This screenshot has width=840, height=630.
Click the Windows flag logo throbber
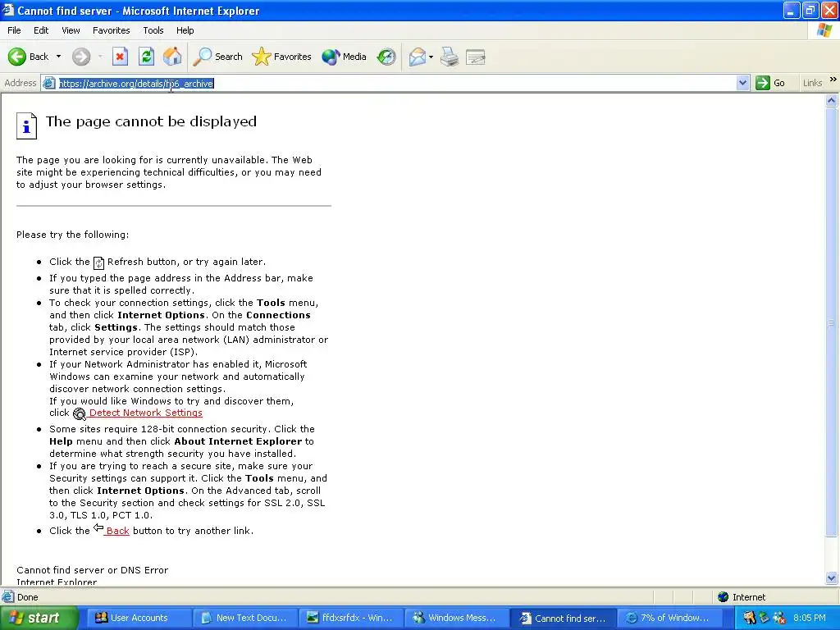pos(824,30)
